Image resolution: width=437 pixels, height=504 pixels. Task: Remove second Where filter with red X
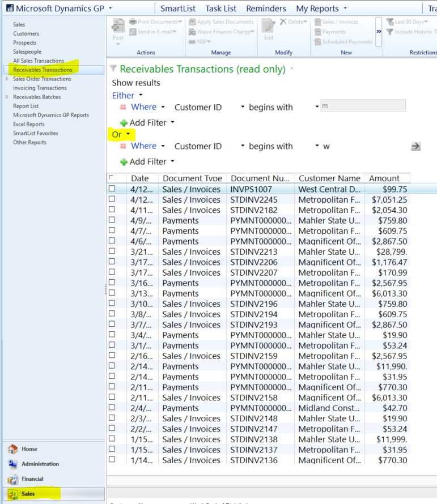coord(123,146)
